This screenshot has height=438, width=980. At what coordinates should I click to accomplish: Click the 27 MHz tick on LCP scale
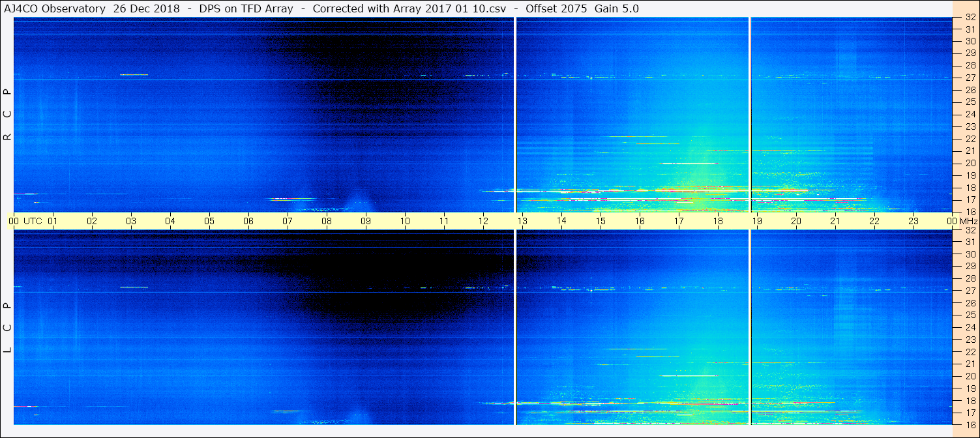pyautogui.click(x=970, y=291)
